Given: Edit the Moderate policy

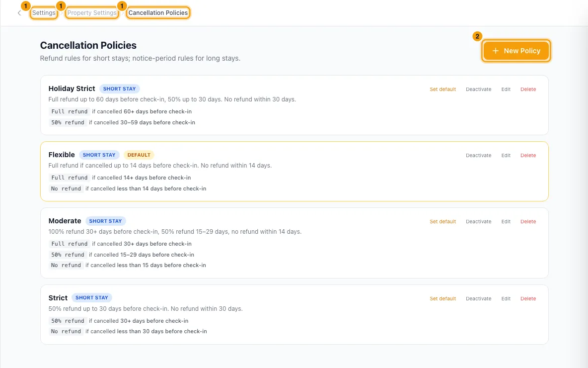Looking at the screenshot, I should (506, 222).
